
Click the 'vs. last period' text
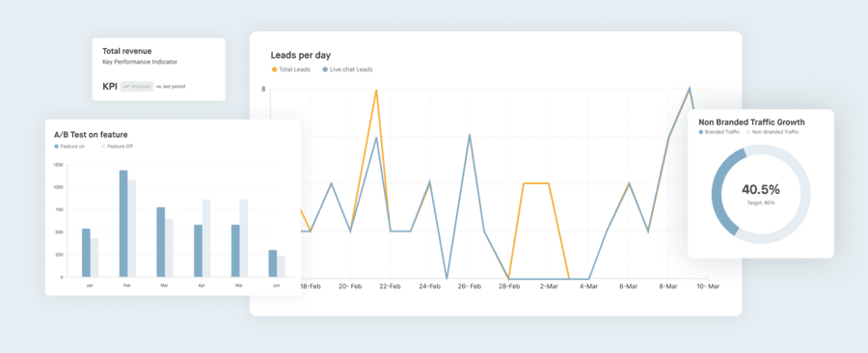pyautogui.click(x=171, y=87)
